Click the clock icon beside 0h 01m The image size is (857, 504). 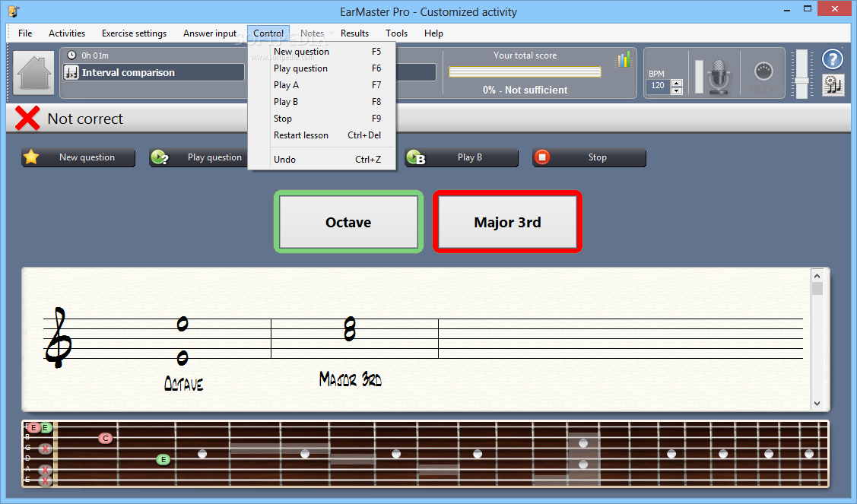pyautogui.click(x=71, y=55)
